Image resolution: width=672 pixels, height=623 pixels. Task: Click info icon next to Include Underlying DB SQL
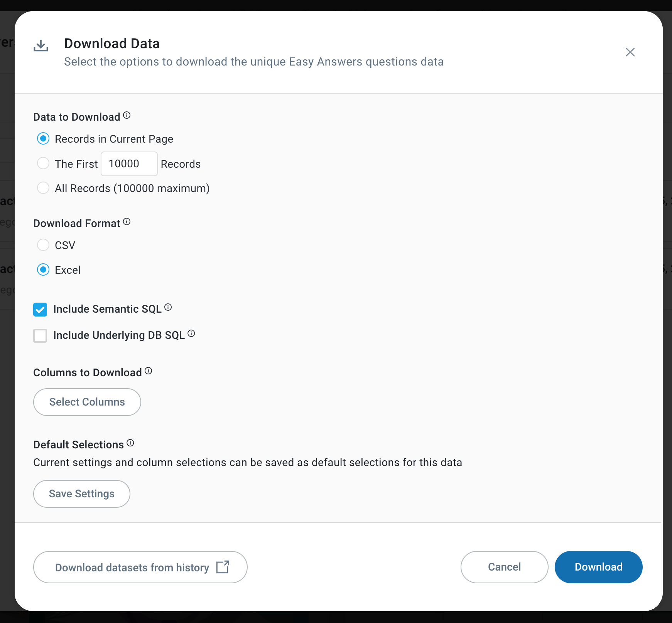coord(191,333)
